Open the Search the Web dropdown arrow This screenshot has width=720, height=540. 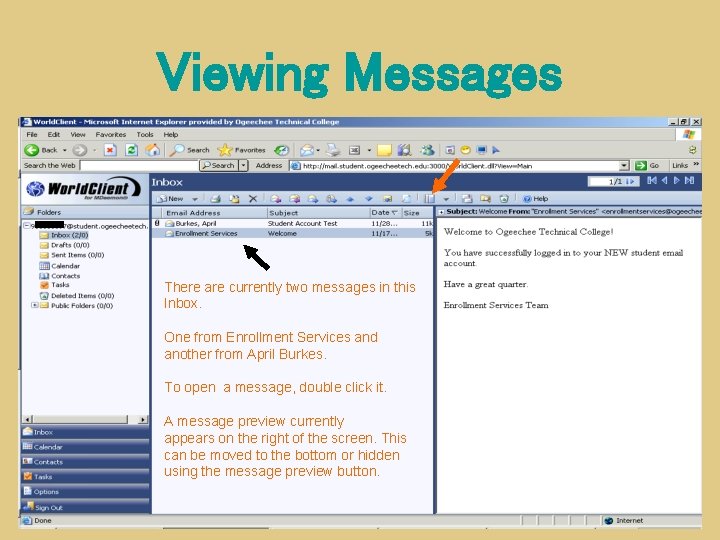[x=243, y=165]
